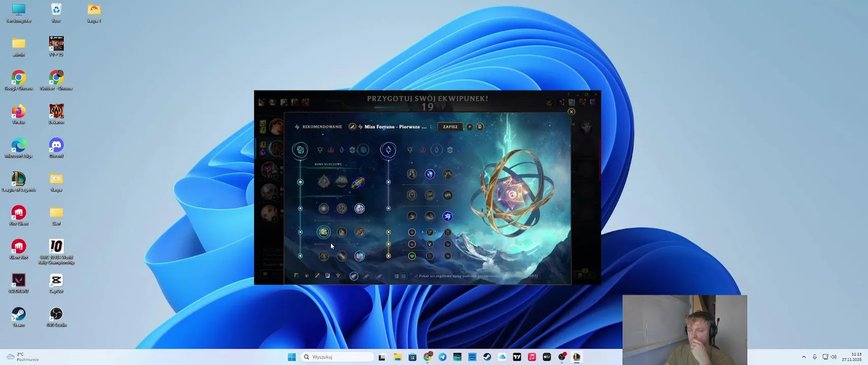The height and width of the screenshot is (365, 868).
Task: Switch secondary path to Domination
Action: pos(423,150)
